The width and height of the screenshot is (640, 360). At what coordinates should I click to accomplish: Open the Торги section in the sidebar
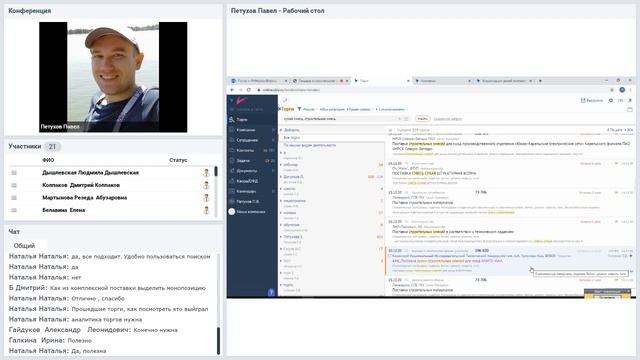point(242,120)
